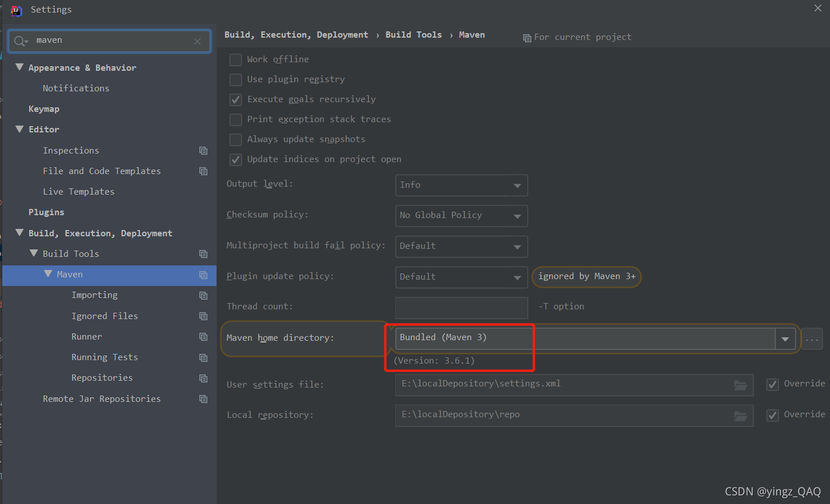Open the Live Templates settings page
830x504 pixels.
79,192
